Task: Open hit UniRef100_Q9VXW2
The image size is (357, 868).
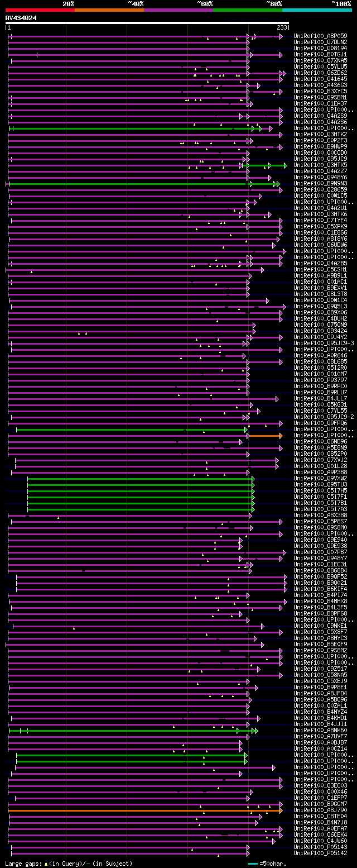Action: coord(320,478)
